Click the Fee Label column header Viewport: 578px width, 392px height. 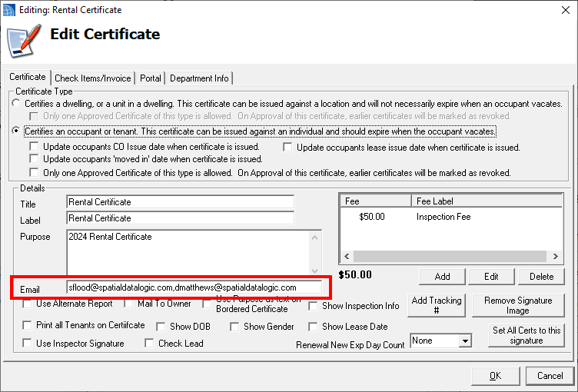tap(487, 201)
